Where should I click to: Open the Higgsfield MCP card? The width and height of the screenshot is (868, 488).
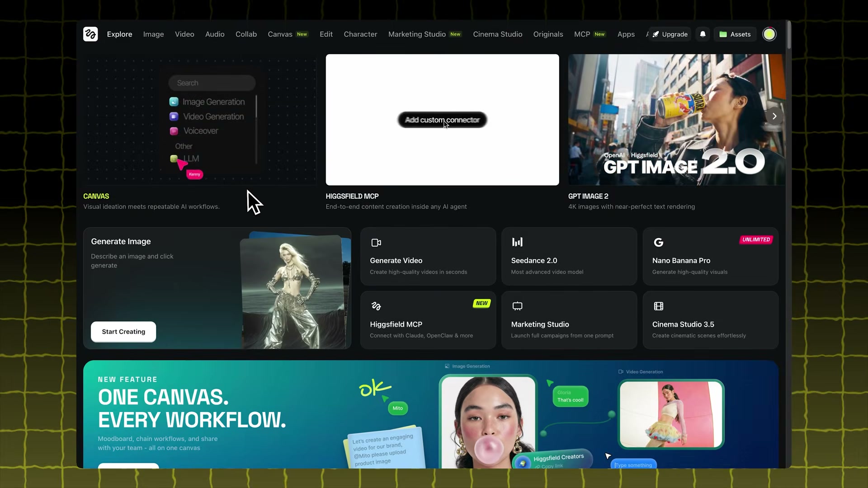tap(428, 320)
